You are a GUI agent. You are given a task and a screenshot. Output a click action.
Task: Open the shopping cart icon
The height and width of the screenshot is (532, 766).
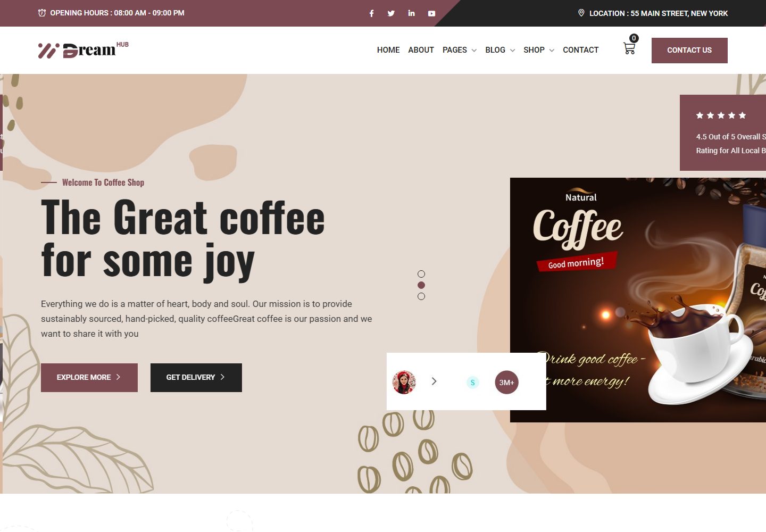tap(629, 48)
